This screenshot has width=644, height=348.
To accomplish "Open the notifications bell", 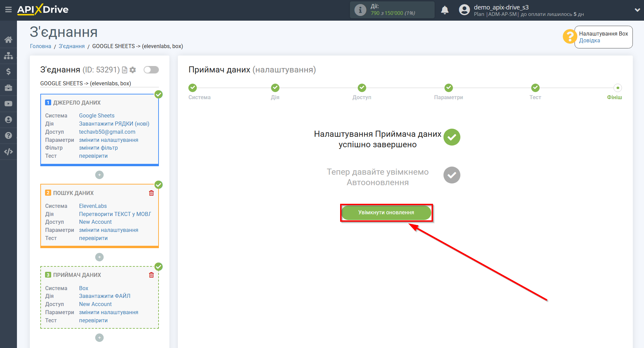I will (x=445, y=10).
